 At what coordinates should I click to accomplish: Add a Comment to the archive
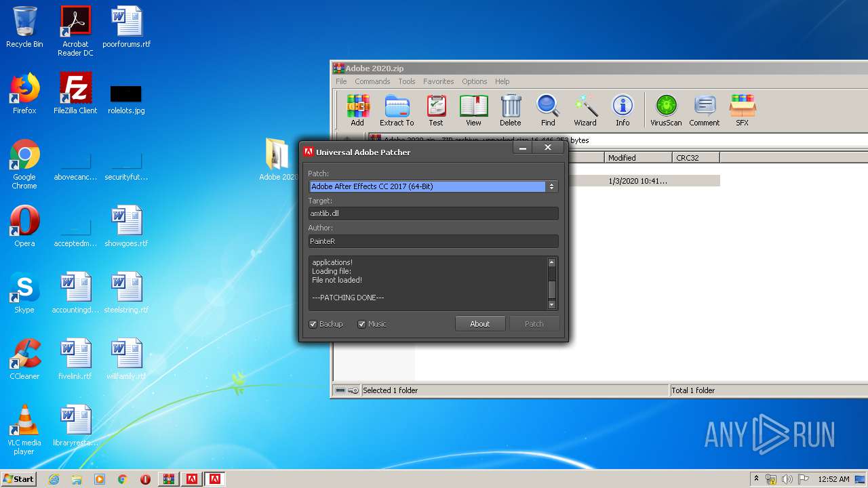705,110
